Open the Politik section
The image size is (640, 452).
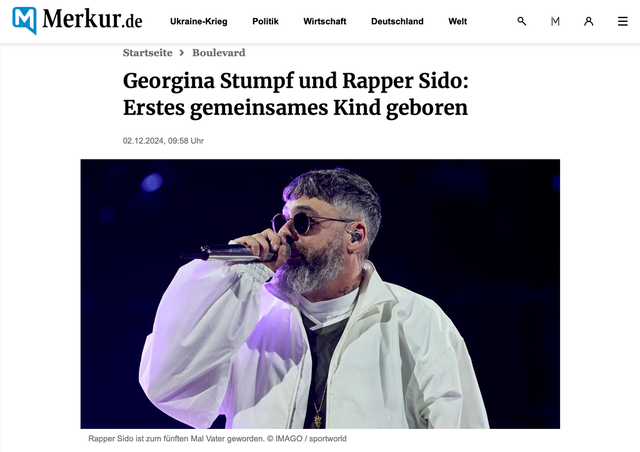coord(265,21)
